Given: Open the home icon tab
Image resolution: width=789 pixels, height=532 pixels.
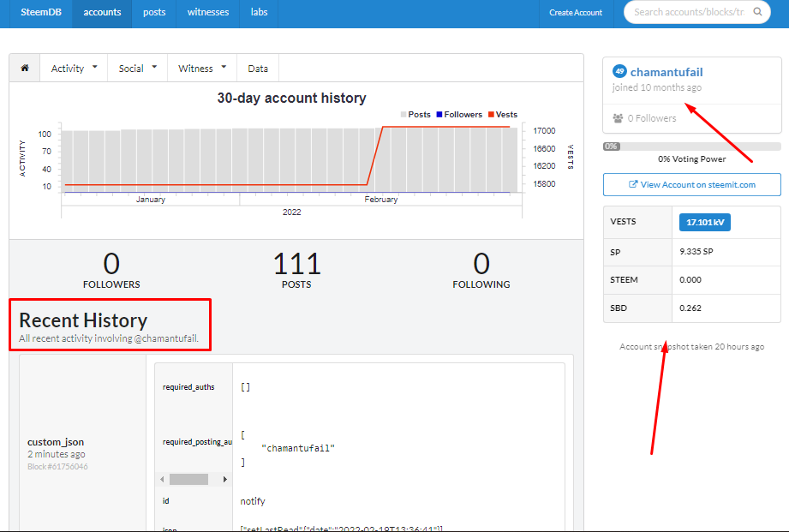Looking at the screenshot, I should point(25,68).
